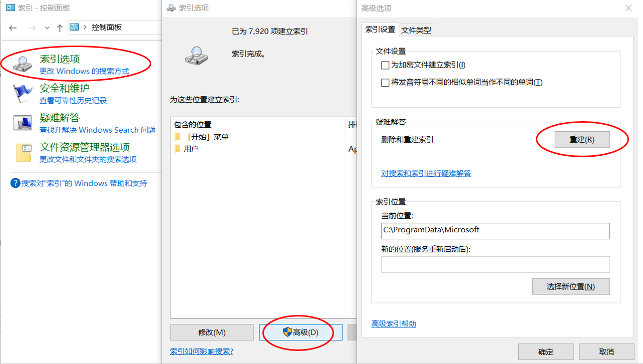
Task: Open 搜索对"索引"的 Windows 帮助和支持 link
Action: [84, 183]
